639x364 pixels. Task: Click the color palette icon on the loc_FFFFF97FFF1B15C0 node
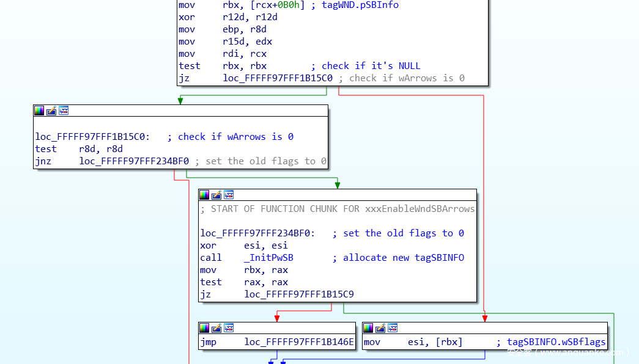tap(40, 111)
